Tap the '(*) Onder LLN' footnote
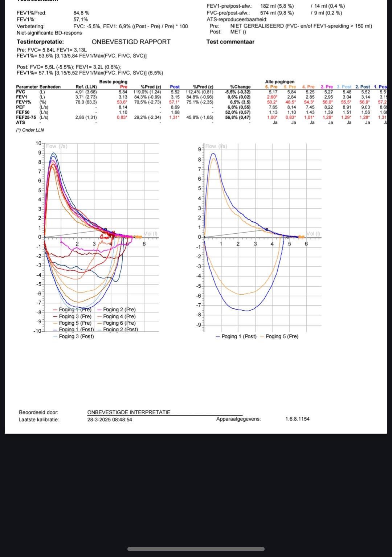 [30, 130]
